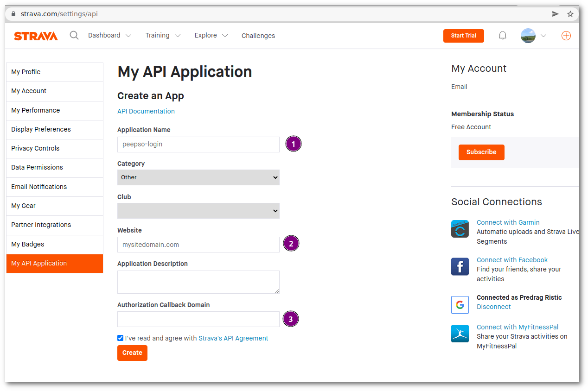Select My Gear in the sidebar
This screenshot has width=588, height=391.
coord(55,206)
